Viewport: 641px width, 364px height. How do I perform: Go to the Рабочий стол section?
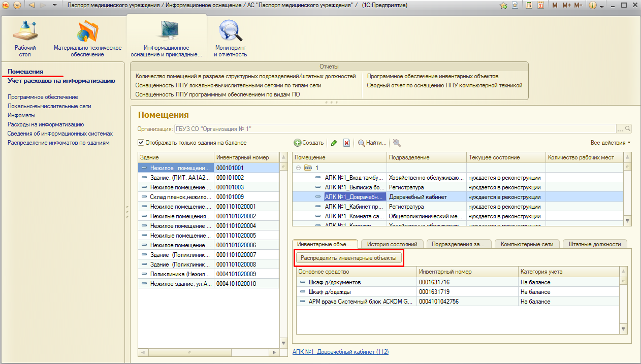click(x=25, y=39)
